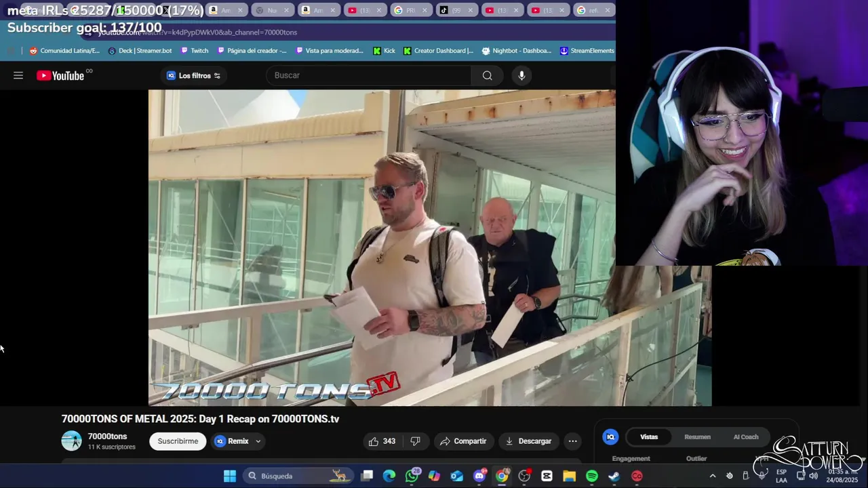Open the Windows Start menu
The height and width of the screenshot is (488, 868).
coord(230,476)
